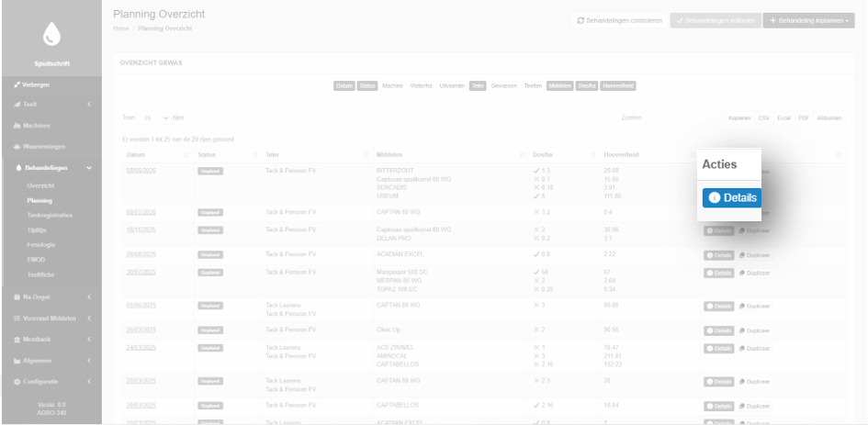Viewport: 868px width, 425px height.
Task: Sort table by Dos/ha column arrows
Action: 593,155
